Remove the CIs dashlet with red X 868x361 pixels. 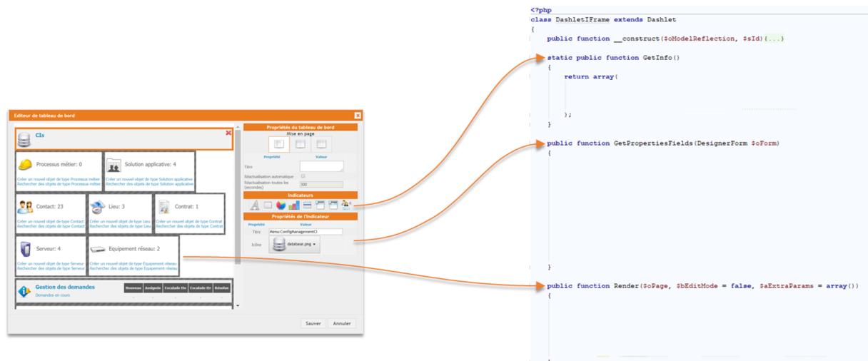click(x=228, y=133)
